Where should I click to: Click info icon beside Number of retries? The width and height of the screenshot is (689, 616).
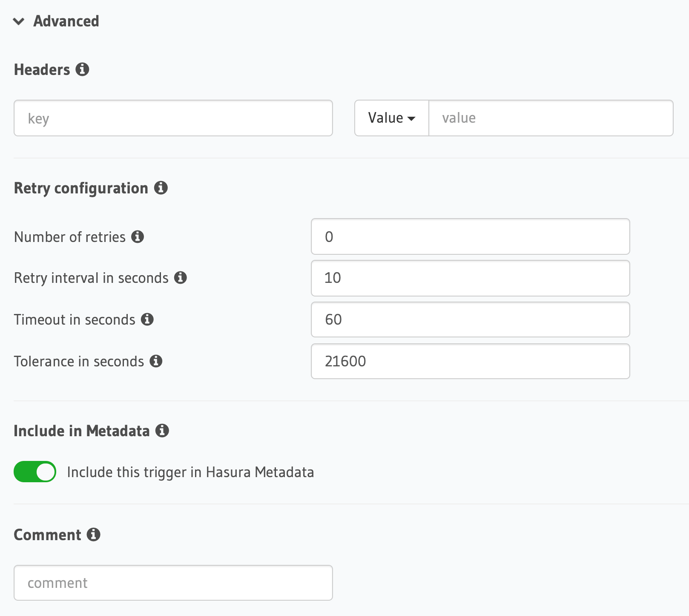pyautogui.click(x=137, y=237)
